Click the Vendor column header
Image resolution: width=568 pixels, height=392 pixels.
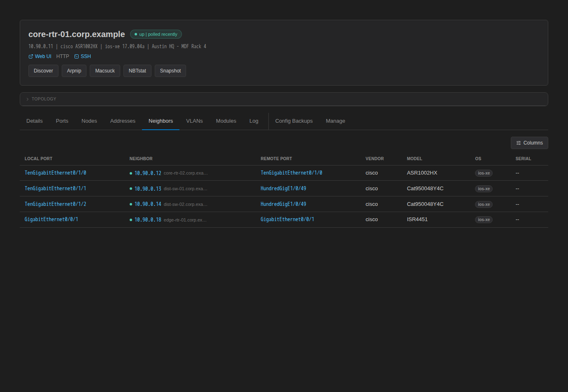[375, 159]
